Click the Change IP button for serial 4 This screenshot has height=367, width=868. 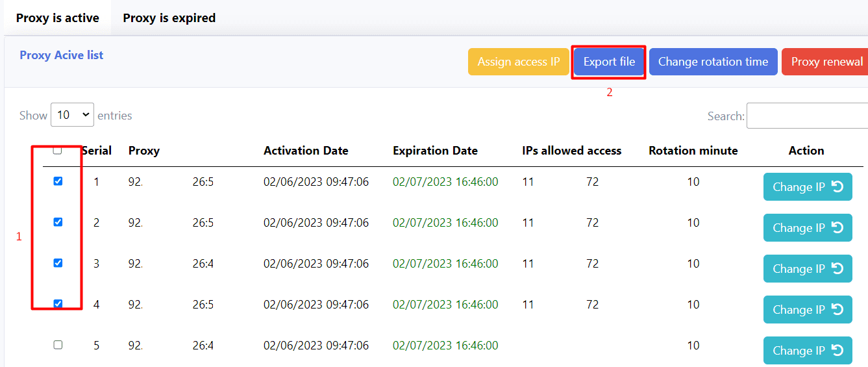pyautogui.click(x=807, y=310)
